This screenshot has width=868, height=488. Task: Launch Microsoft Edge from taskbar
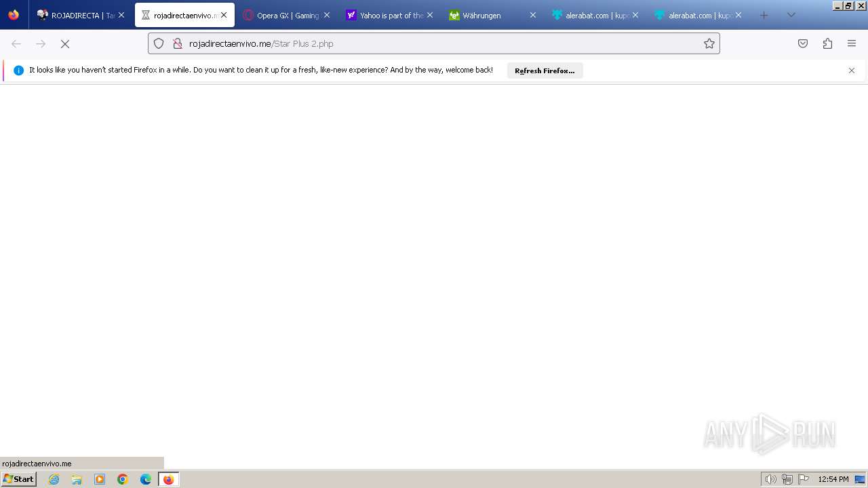(146, 479)
